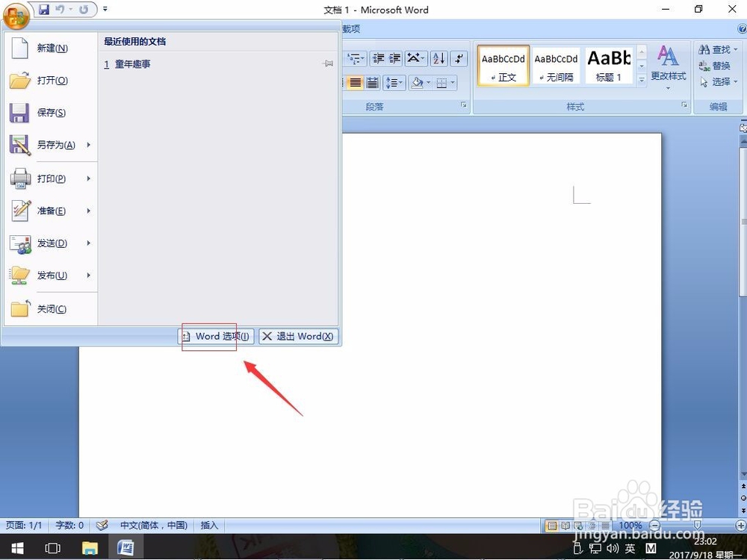
Task: Pin 童年趣事 to the recent list
Action: tap(328, 63)
